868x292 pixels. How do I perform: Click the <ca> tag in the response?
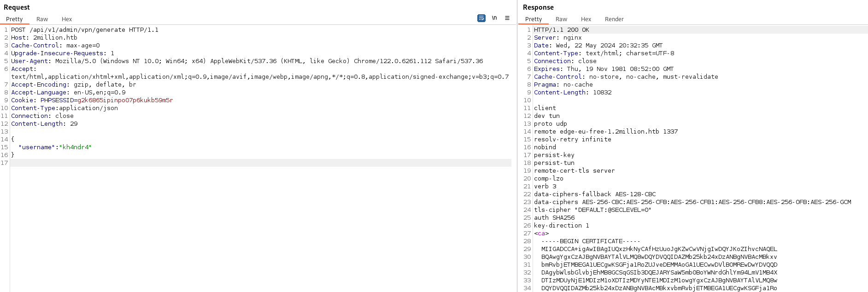541,234
